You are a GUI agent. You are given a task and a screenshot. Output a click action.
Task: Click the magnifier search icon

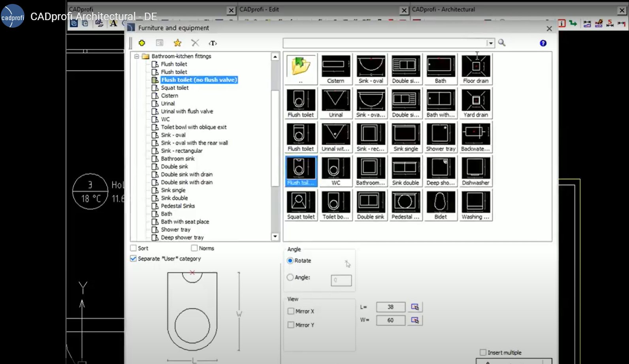(502, 43)
